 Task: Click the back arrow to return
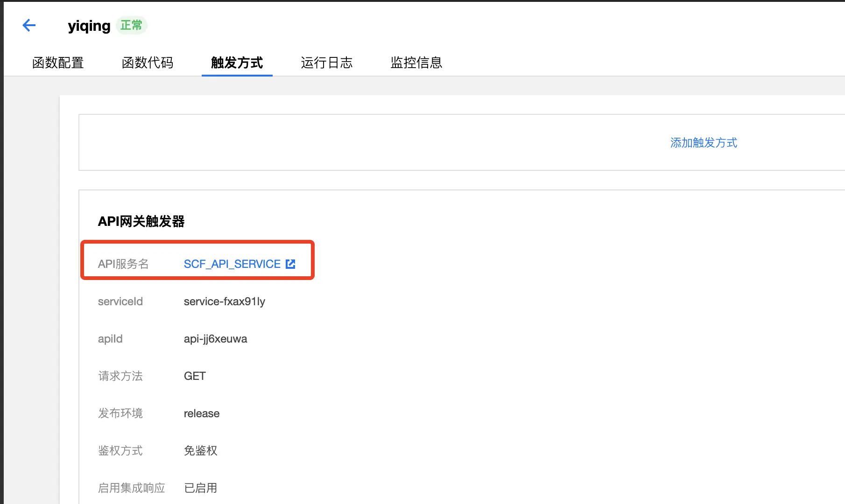click(x=29, y=25)
